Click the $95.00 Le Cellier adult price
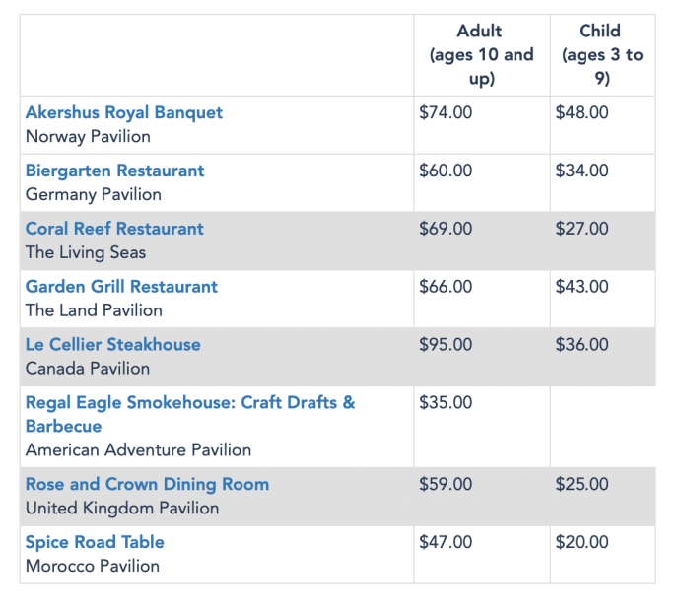 pyautogui.click(x=446, y=344)
